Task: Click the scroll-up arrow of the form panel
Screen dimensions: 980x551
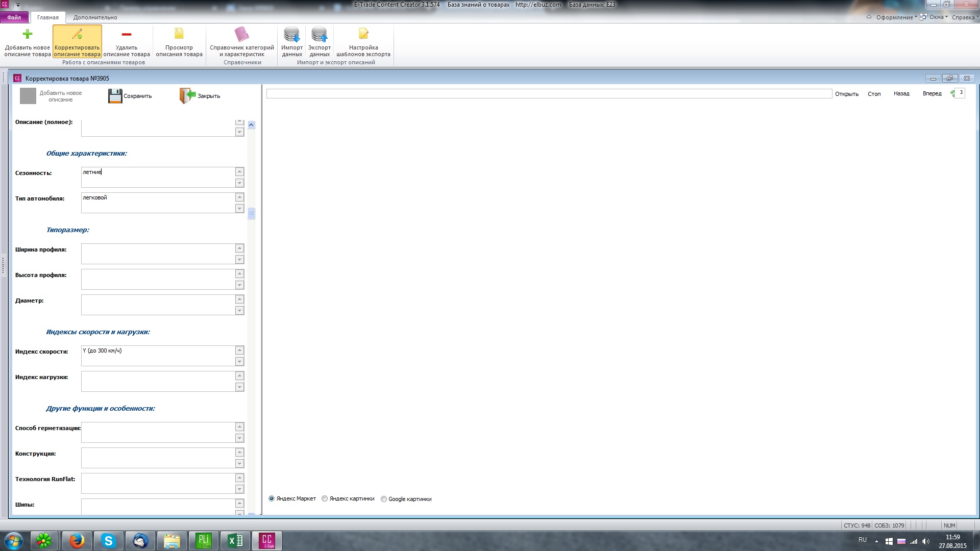Action: pyautogui.click(x=251, y=125)
